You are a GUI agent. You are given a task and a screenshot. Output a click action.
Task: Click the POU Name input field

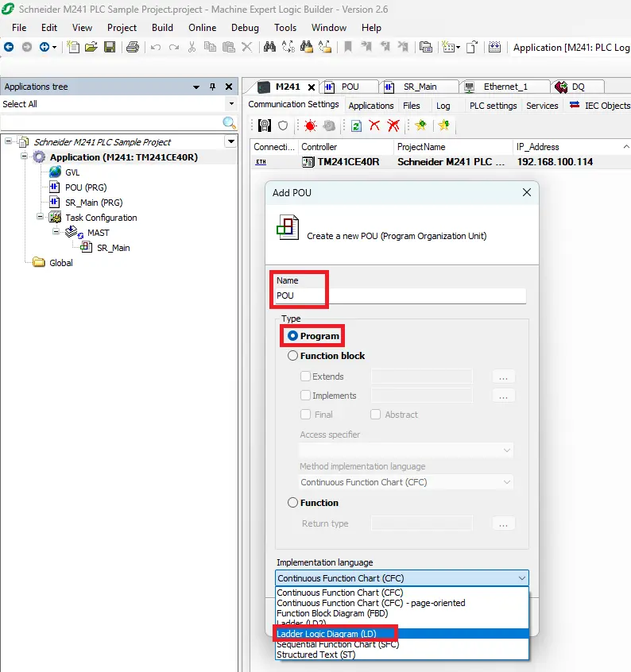pyautogui.click(x=401, y=295)
